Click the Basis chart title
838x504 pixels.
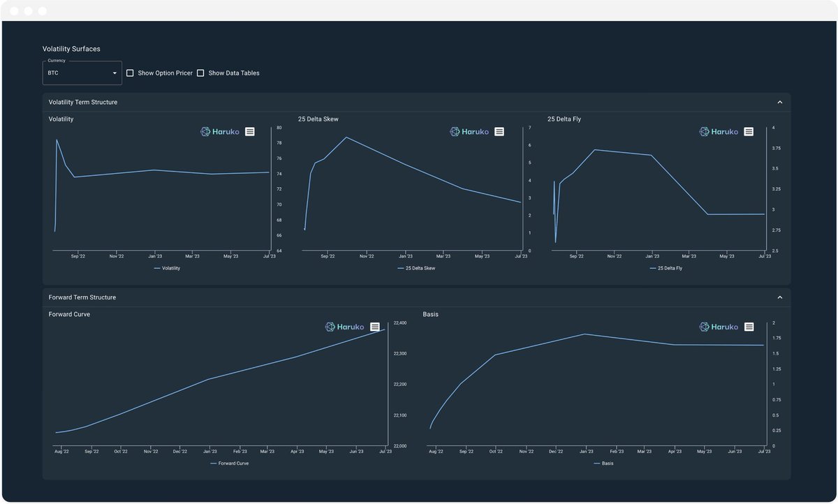pyautogui.click(x=431, y=314)
